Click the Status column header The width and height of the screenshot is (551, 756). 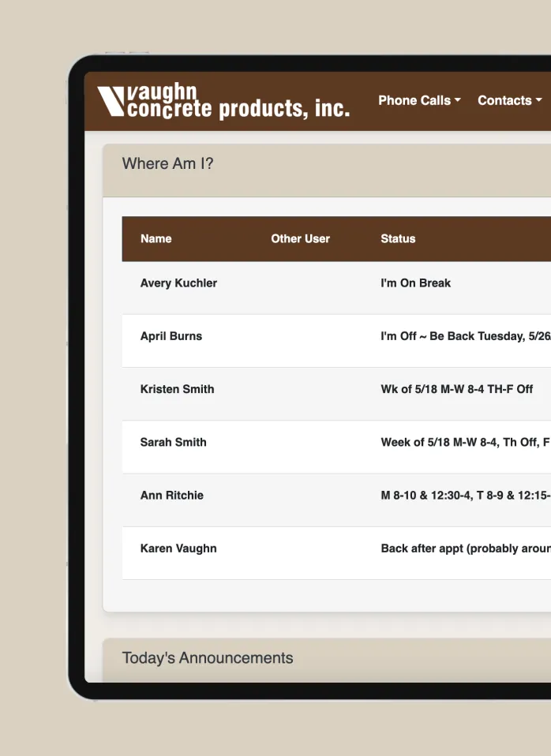[398, 238]
